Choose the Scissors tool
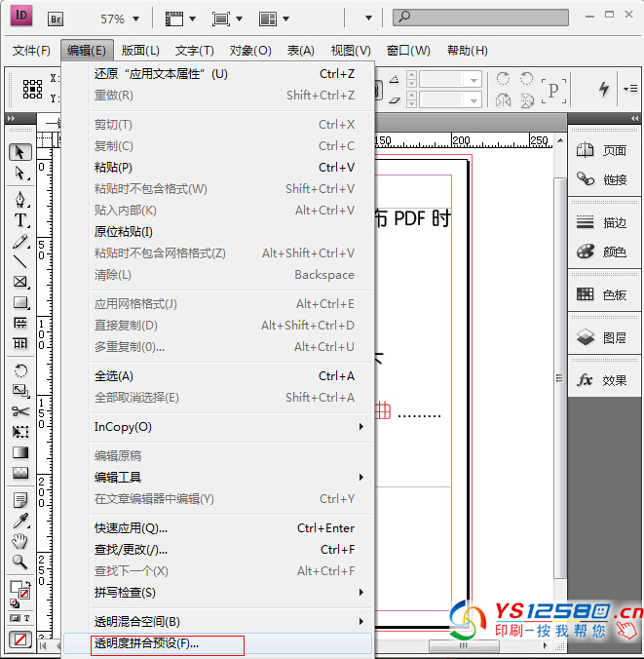 (x=20, y=410)
